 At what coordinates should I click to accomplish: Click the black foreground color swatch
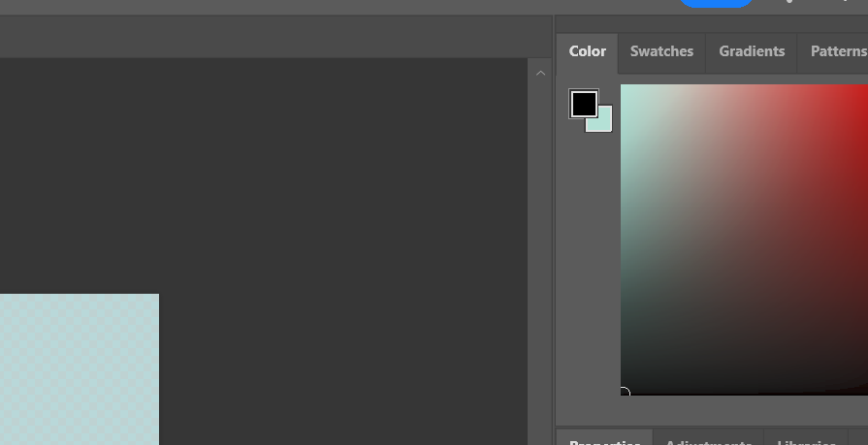pos(584,104)
